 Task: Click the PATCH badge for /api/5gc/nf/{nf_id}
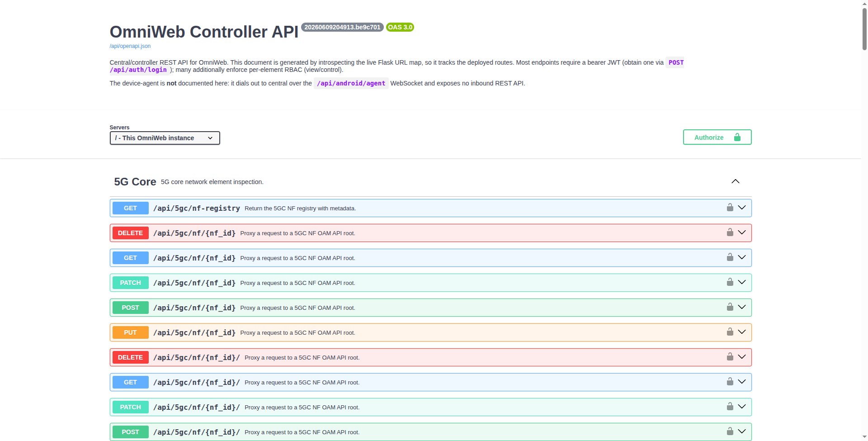coord(130,283)
